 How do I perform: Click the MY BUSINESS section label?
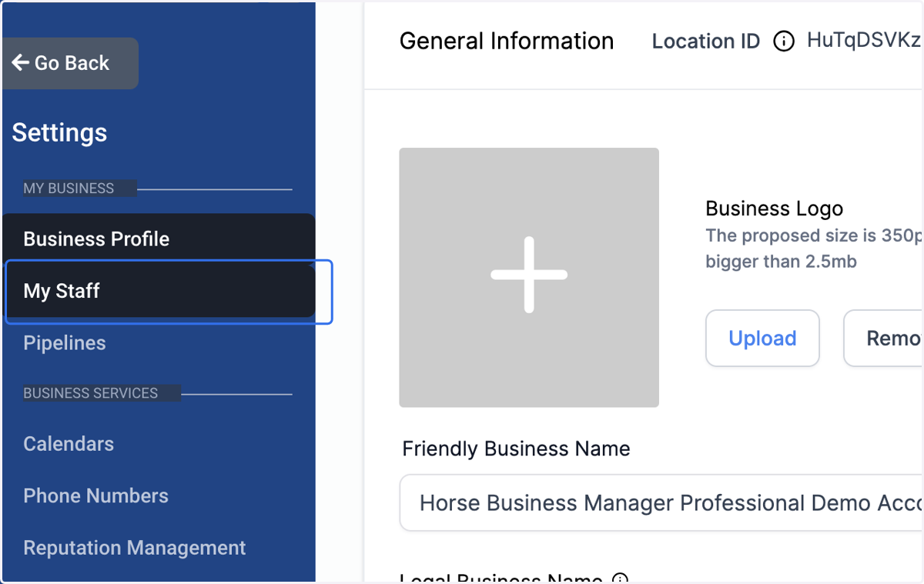pos(69,189)
